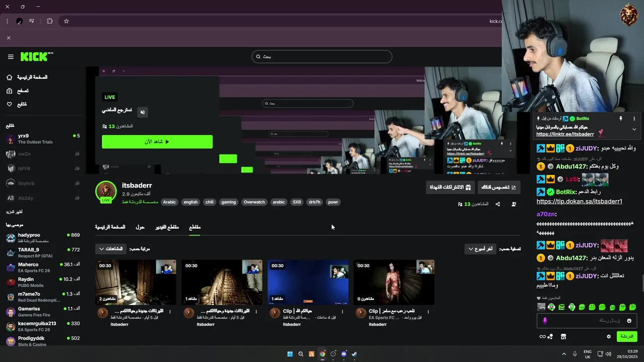Expand show more followed channels
The width and height of the screenshot is (644, 362).
(14, 212)
